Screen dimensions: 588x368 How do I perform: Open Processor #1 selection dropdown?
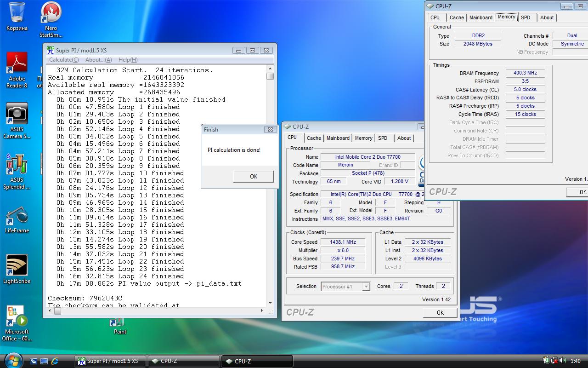(x=345, y=286)
